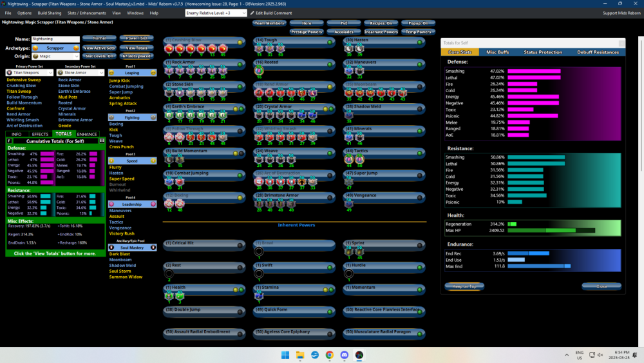Click Hasten's level 39 enhancement slot
The width and height of the screenshot is (644, 363).
click(359, 48)
